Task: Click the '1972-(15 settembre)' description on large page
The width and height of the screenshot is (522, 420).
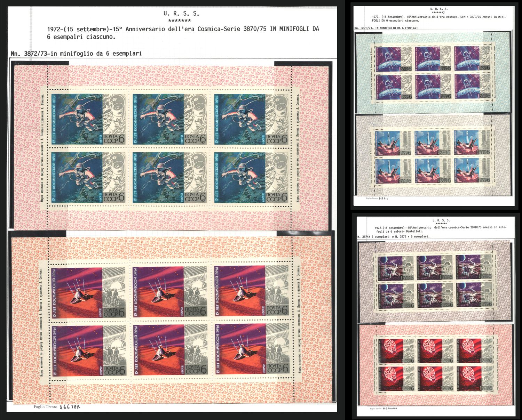Action: (x=183, y=33)
